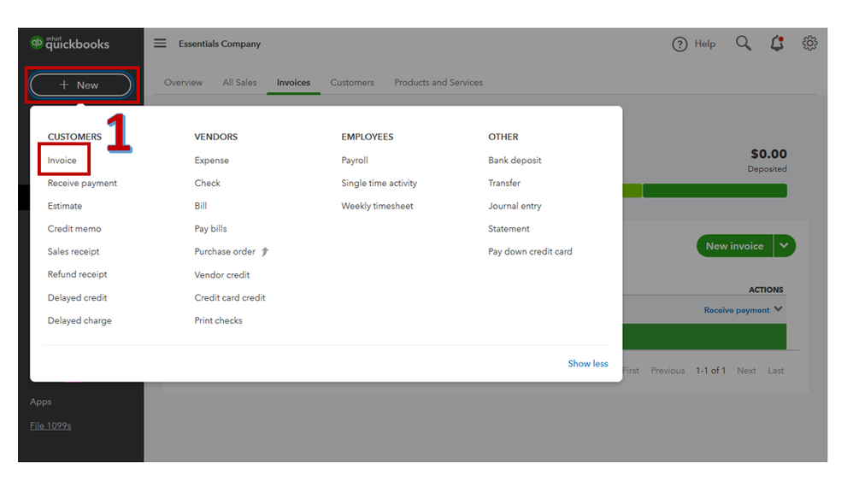853x504 pixels.
Task: Open Apps in the sidebar
Action: tap(41, 401)
